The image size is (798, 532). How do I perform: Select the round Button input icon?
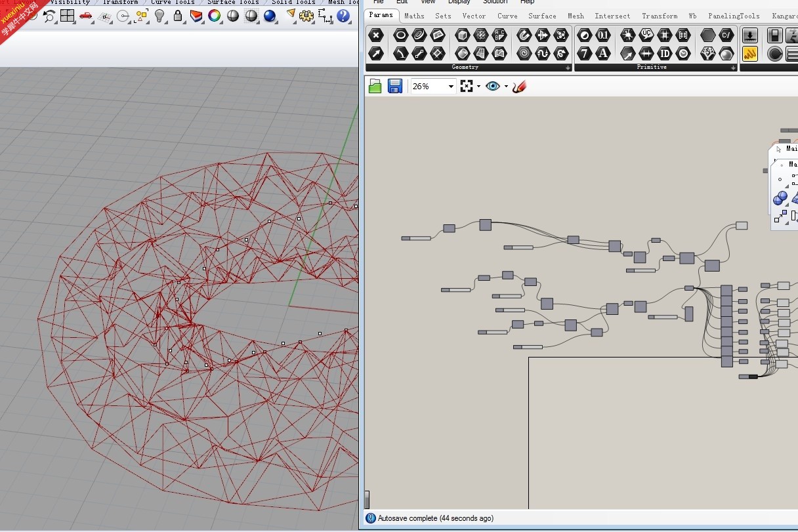[x=775, y=53]
